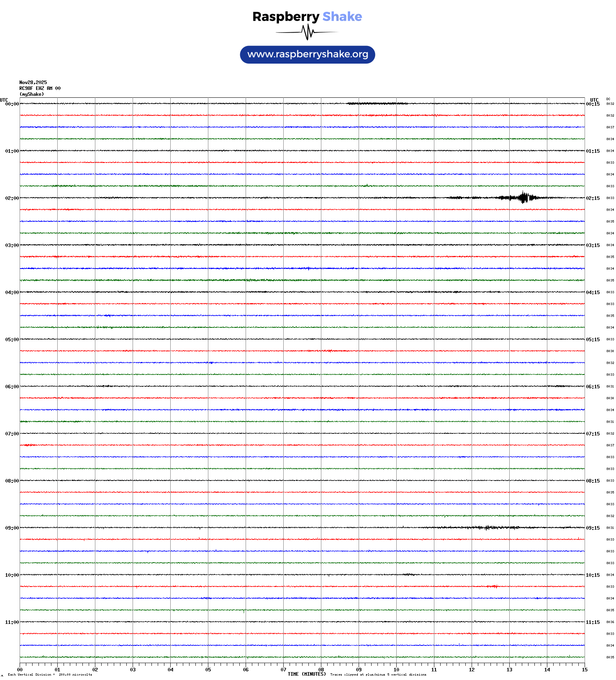Click the 00:00 UTC time label on the left
The height and width of the screenshot is (680, 616).
[x=12, y=104]
